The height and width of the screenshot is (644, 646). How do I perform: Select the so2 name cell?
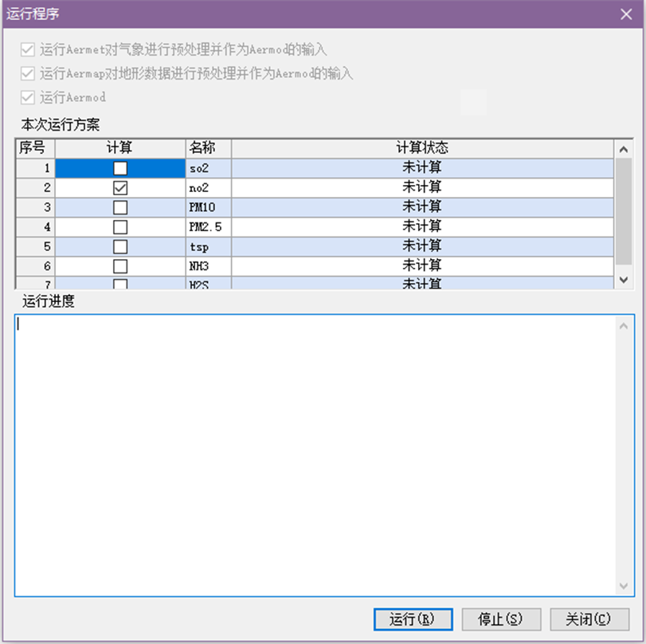click(208, 168)
